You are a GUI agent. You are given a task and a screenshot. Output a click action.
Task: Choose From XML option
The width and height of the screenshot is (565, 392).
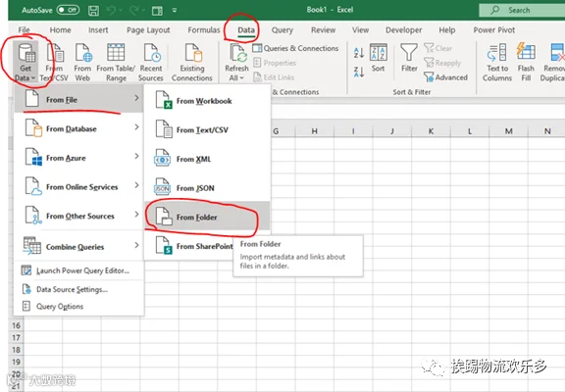[207, 159]
